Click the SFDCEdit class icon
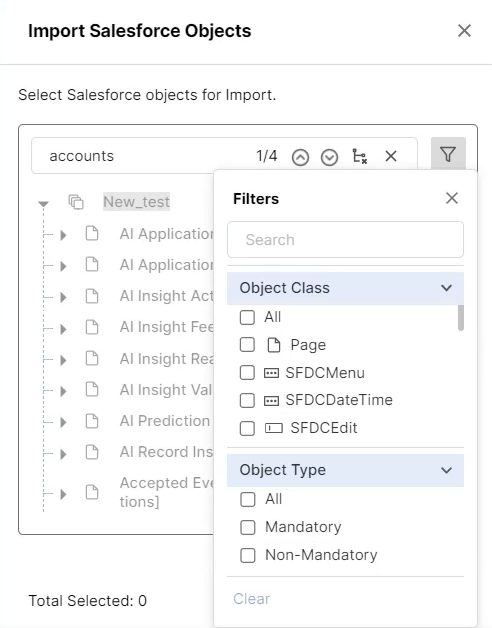Screen dimensions: 492x628 click(274, 428)
